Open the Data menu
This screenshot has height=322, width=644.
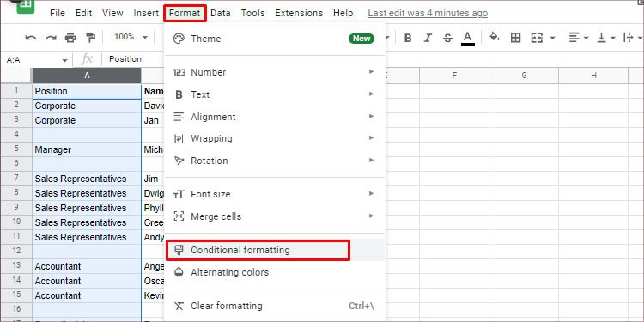[x=221, y=13]
